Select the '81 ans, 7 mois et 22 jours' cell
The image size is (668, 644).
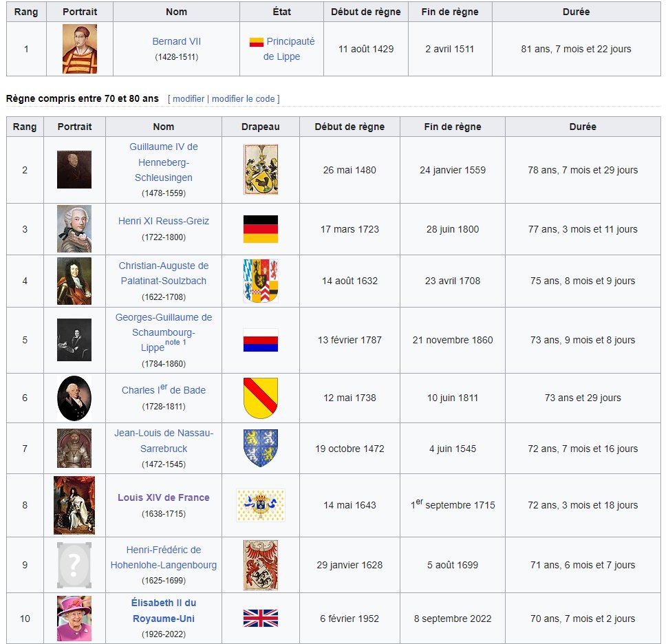(576, 49)
